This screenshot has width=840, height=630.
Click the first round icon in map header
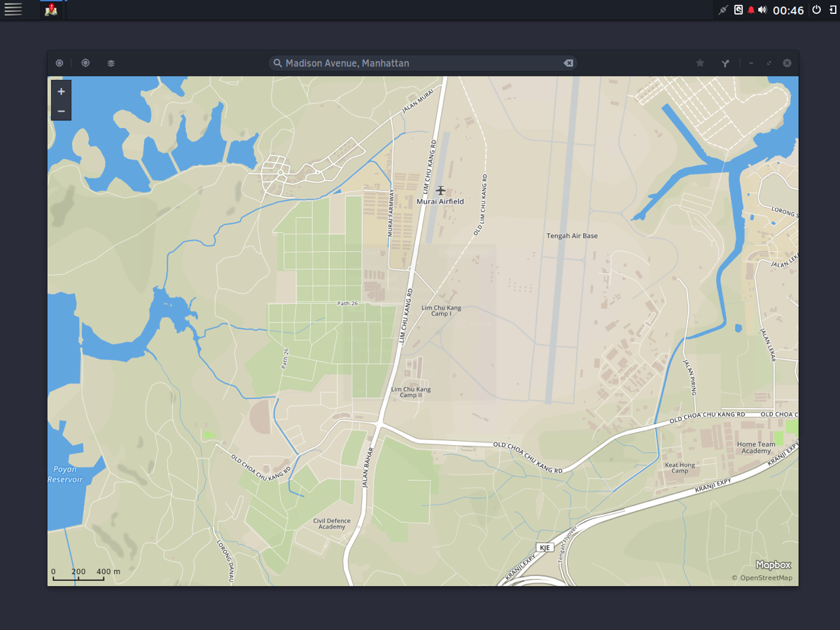[x=59, y=63]
